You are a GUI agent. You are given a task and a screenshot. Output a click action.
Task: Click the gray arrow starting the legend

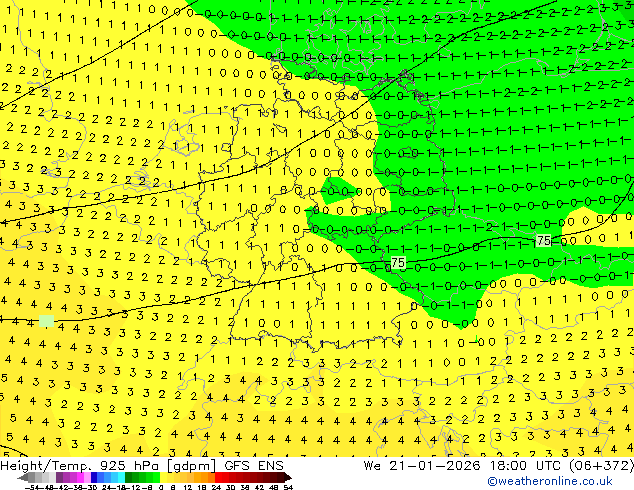pos(23,477)
